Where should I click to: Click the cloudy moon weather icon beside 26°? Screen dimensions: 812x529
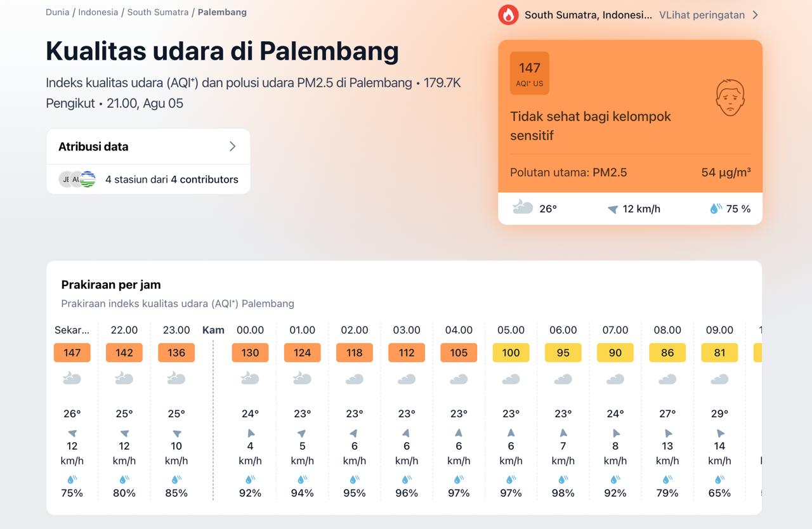point(523,207)
